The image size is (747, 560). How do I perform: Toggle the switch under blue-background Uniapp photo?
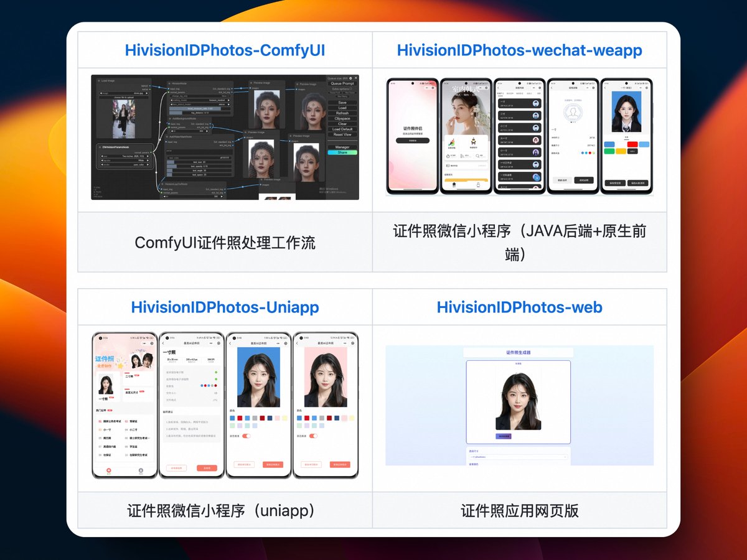coord(247,436)
